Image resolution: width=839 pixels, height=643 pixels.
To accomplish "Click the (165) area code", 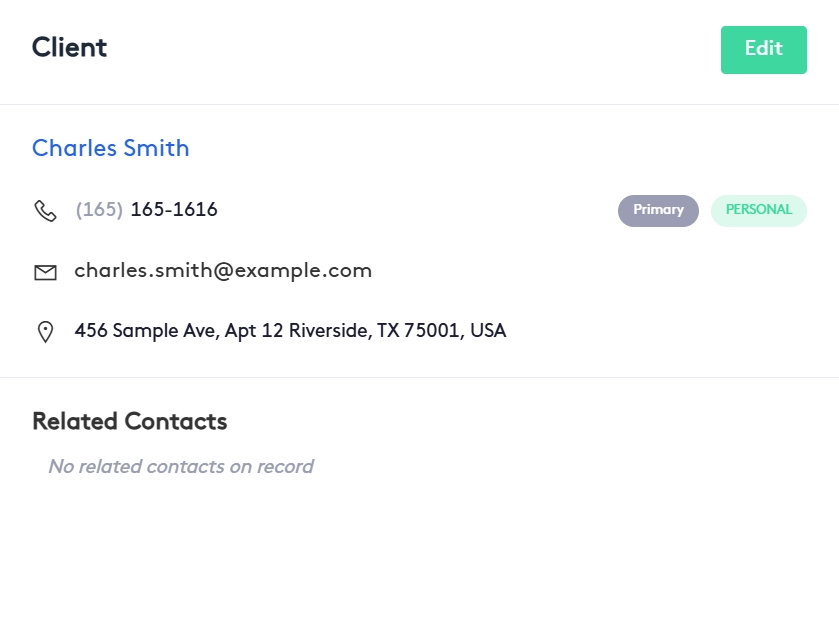I will (x=99, y=210).
